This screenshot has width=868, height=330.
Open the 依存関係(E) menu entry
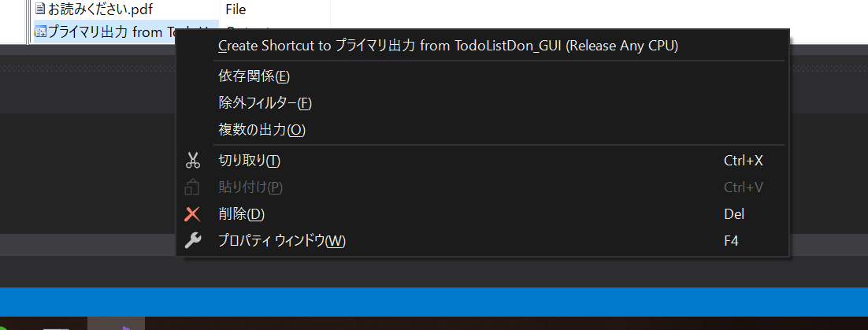tap(254, 76)
